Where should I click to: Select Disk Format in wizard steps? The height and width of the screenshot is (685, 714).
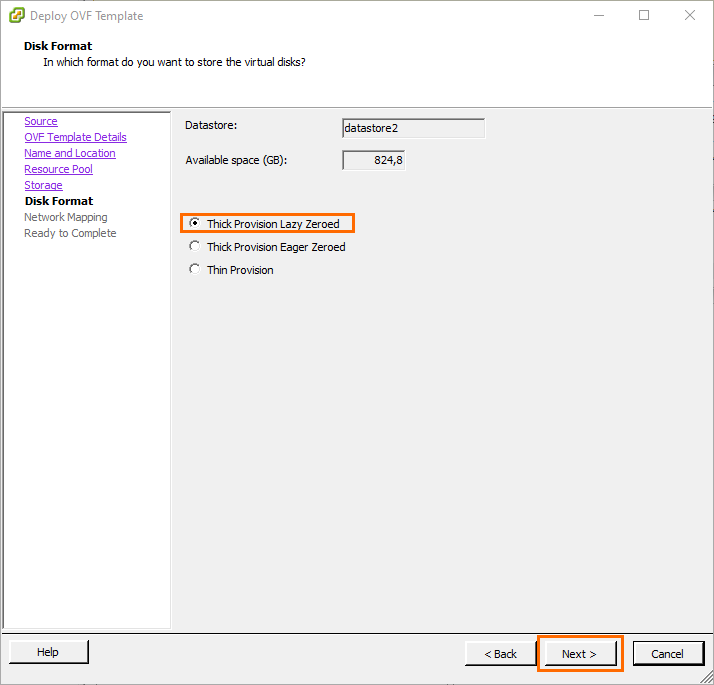pyautogui.click(x=59, y=201)
